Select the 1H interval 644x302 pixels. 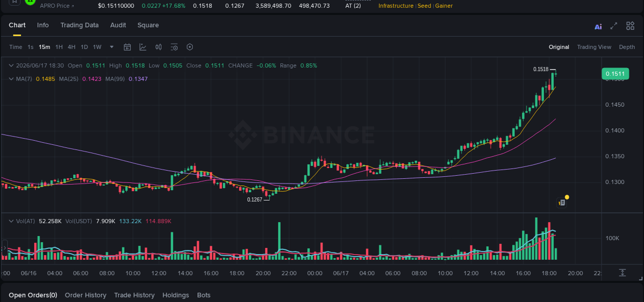(59, 47)
